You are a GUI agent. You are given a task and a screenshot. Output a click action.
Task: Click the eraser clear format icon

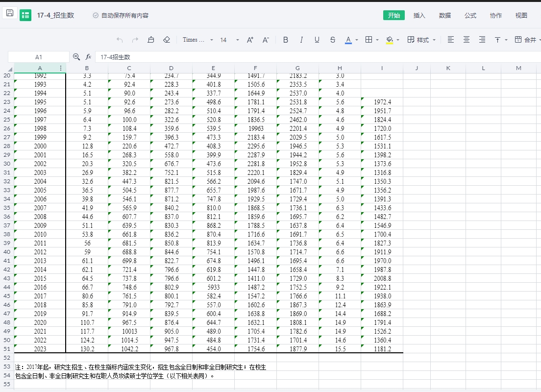click(167, 40)
